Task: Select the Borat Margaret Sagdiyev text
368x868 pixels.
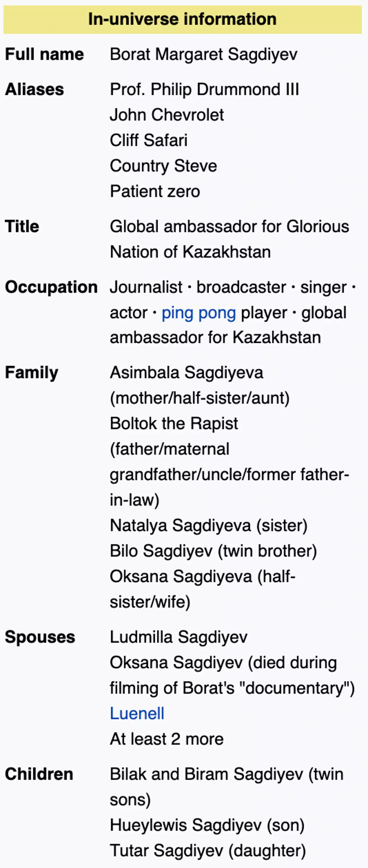Action: point(203,54)
